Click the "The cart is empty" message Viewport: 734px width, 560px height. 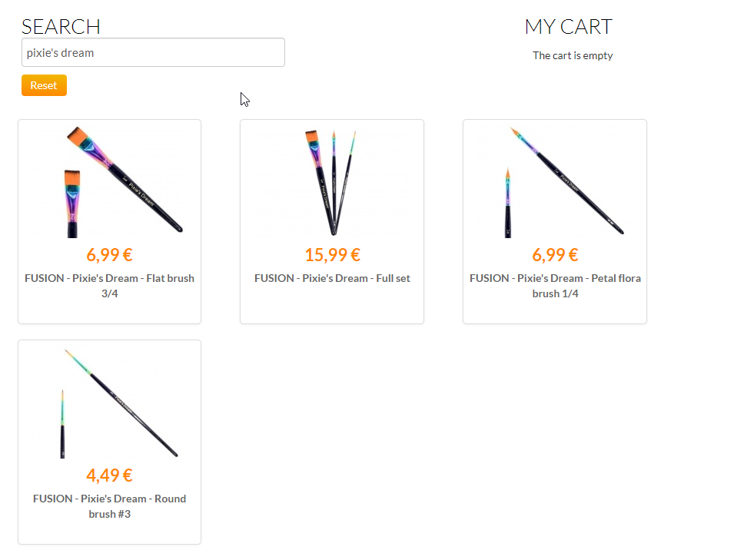coord(573,55)
